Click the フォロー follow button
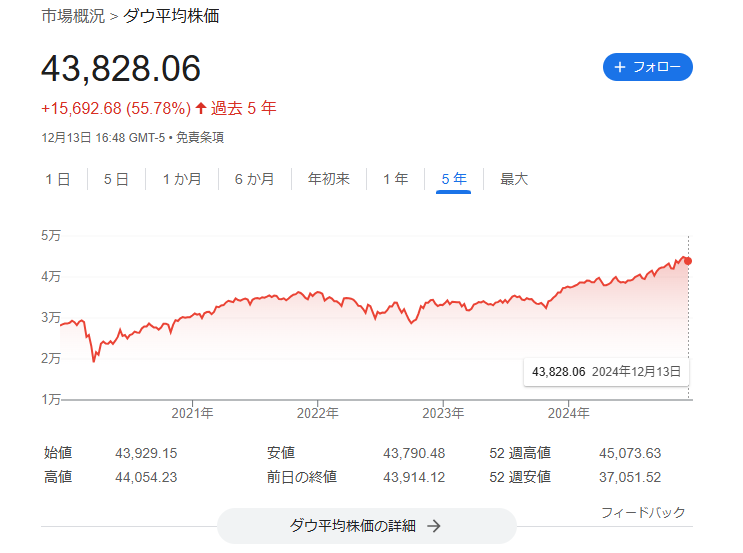 [647, 67]
